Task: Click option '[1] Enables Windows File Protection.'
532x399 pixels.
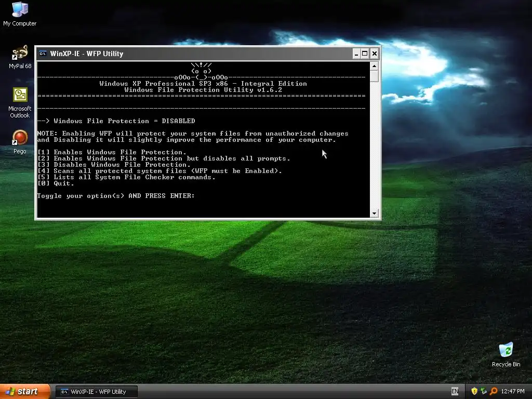Action: click(112, 152)
